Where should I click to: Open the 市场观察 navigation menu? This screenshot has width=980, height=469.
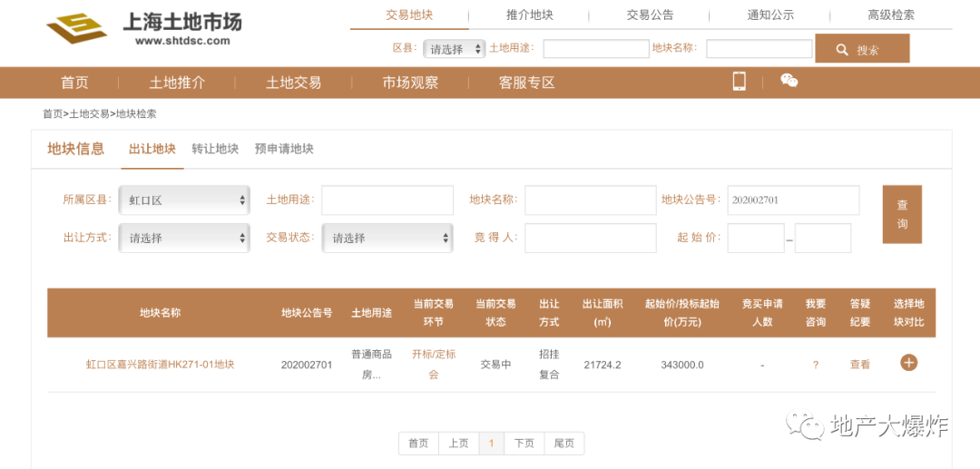(x=410, y=83)
